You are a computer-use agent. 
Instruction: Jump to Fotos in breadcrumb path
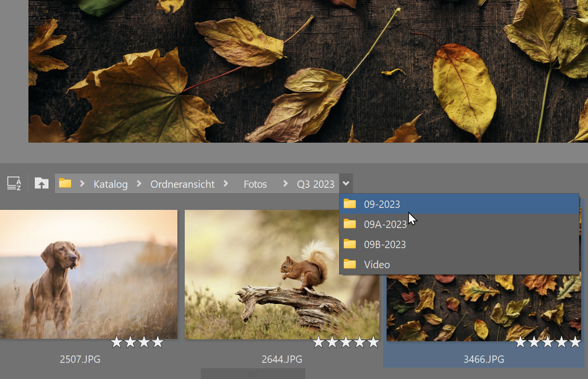[x=255, y=184]
